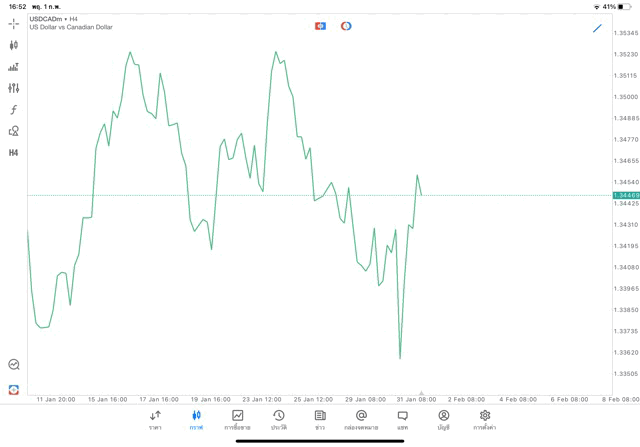This screenshot has width=640, height=447.
Task: Tap the current price label 1.34469
Action: click(x=624, y=195)
